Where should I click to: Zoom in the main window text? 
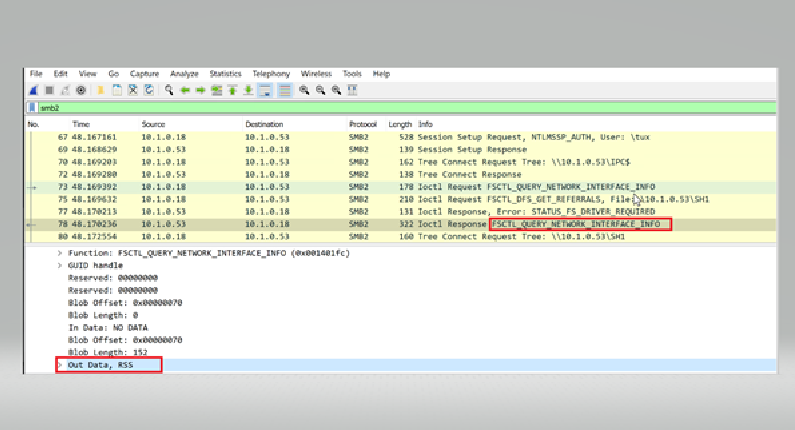(x=304, y=90)
